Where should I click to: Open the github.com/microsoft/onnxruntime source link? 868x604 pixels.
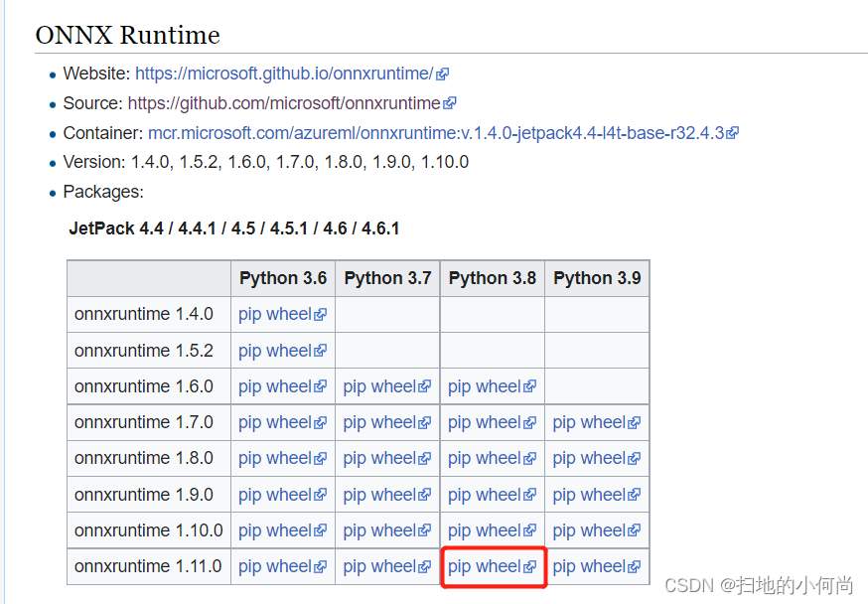284,103
